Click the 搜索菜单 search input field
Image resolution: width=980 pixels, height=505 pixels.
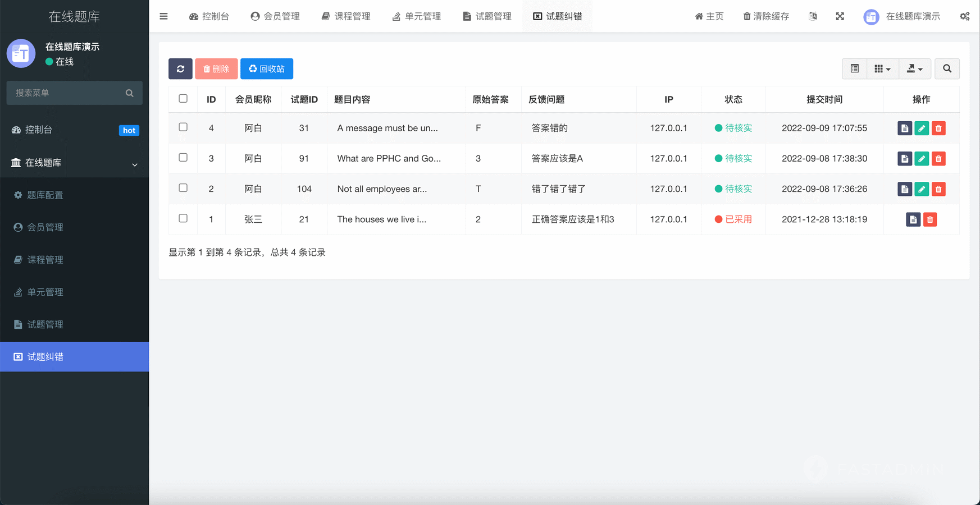[x=67, y=93]
